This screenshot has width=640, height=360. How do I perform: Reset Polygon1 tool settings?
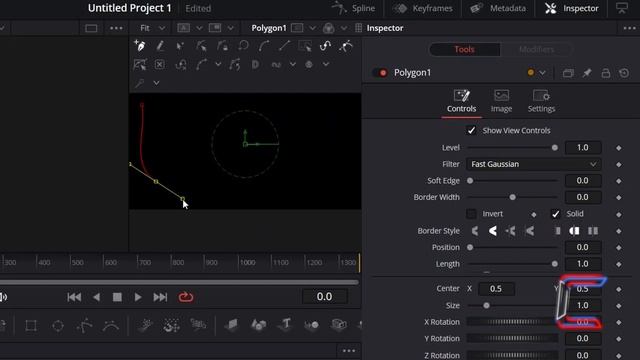624,73
